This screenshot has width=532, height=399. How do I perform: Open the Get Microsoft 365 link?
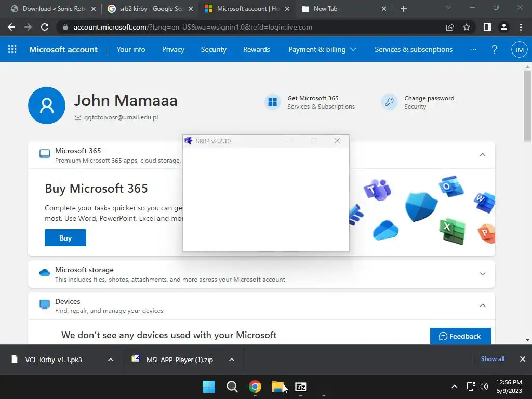[x=313, y=98]
